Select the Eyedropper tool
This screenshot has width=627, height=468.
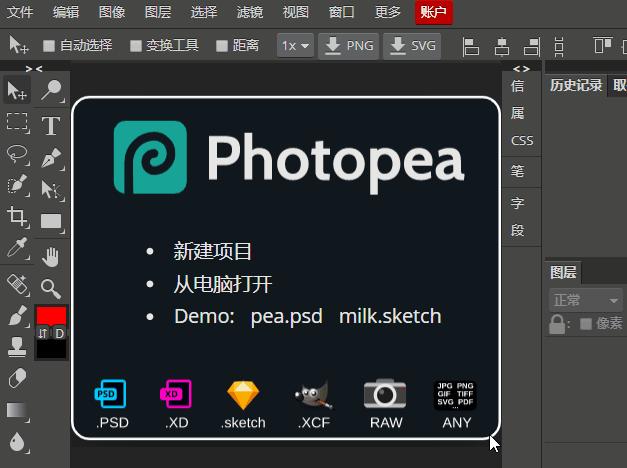[17, 248]
